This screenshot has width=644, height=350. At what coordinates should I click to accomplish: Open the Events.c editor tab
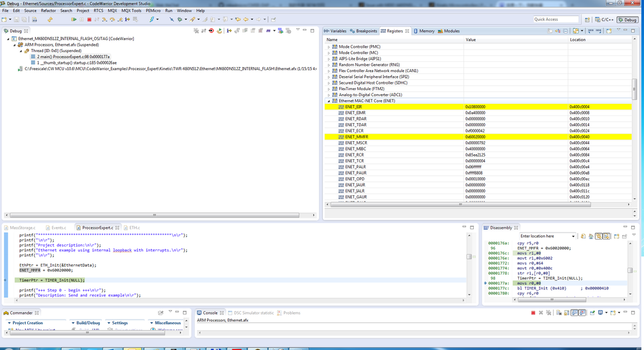(56, 228)
